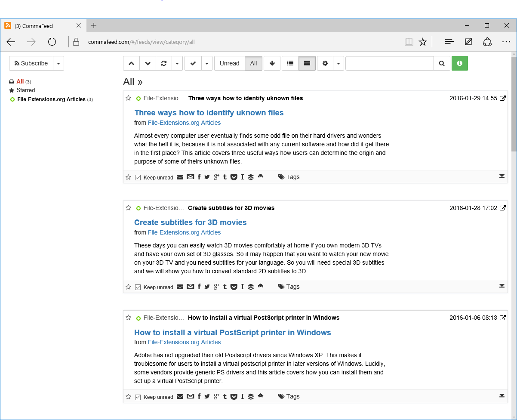Jump to next entry with down chevron
517x420 pixels.
click(x=148, y=63)
